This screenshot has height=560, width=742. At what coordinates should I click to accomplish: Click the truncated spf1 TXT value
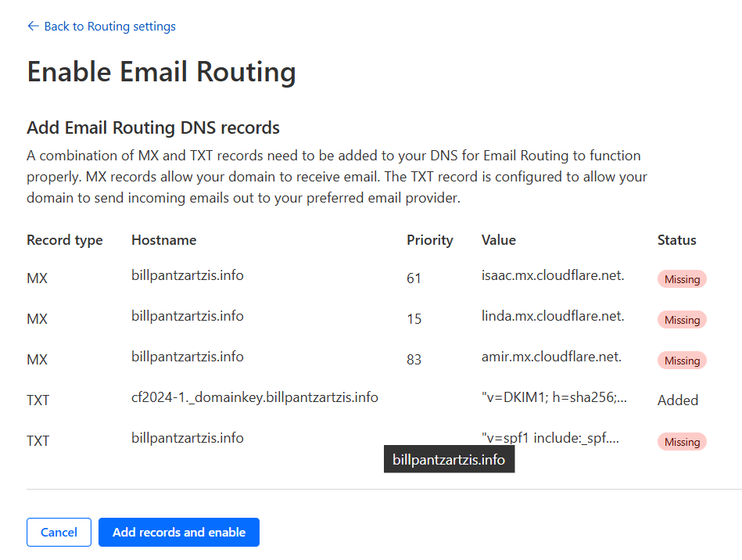[x=550, y=438]
